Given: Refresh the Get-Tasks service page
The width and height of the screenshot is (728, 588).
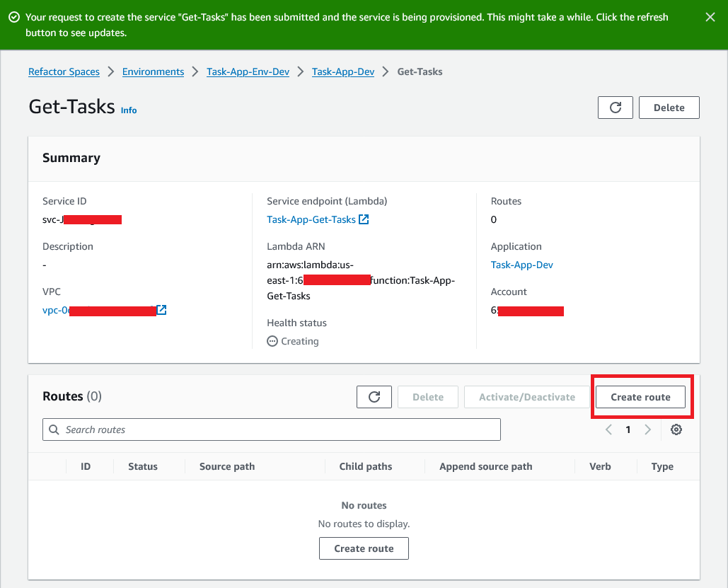Looking at the screenshot, I should coord(616,108).
